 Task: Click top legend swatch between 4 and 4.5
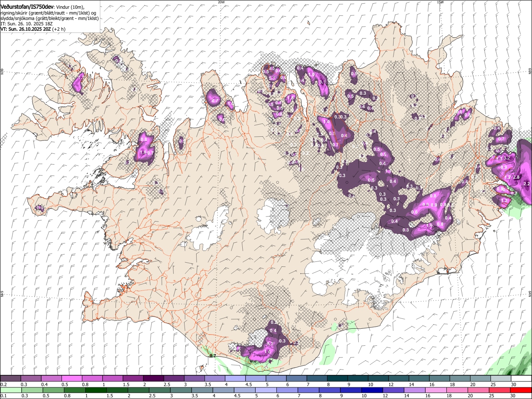point(235,379)
